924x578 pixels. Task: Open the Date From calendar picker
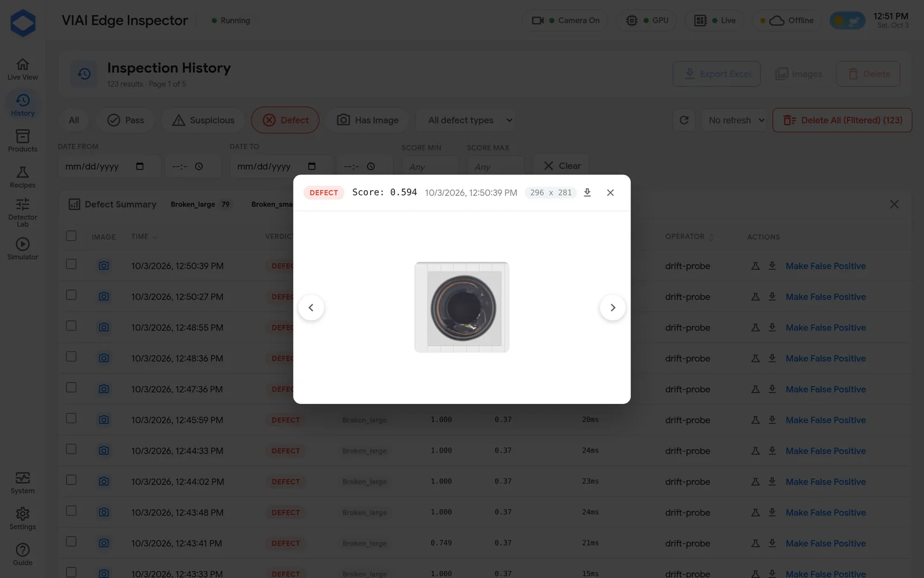140,166
